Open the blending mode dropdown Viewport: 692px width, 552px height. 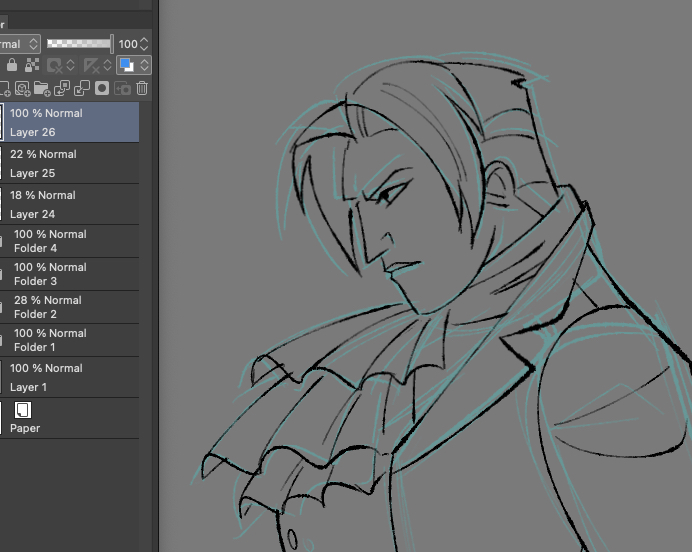click(x=20, y=44)
